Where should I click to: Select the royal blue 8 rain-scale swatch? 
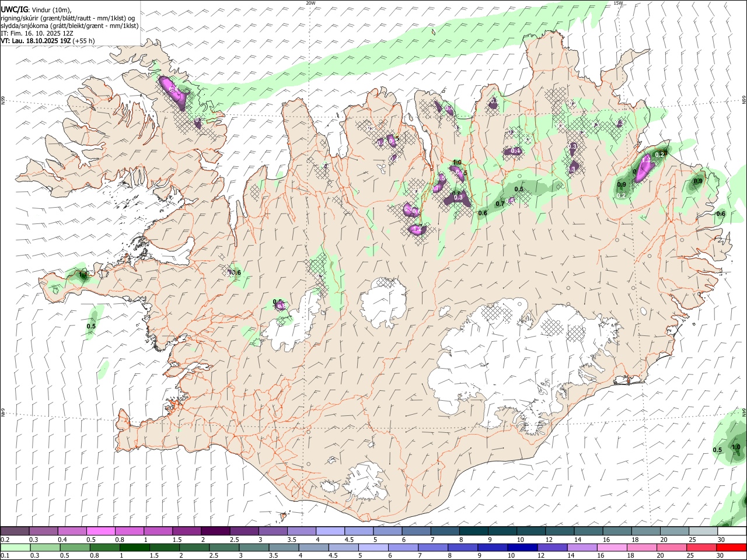(x=463, y=547)
